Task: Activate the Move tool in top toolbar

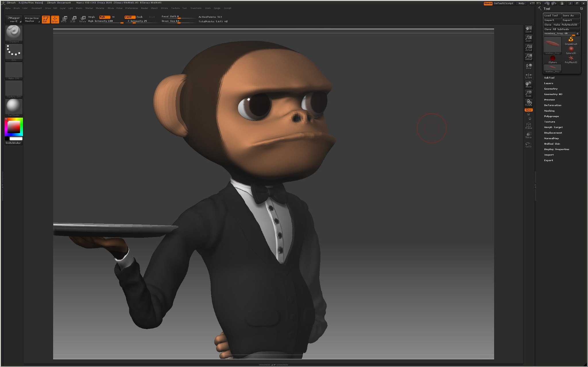Action: (65, 19)
